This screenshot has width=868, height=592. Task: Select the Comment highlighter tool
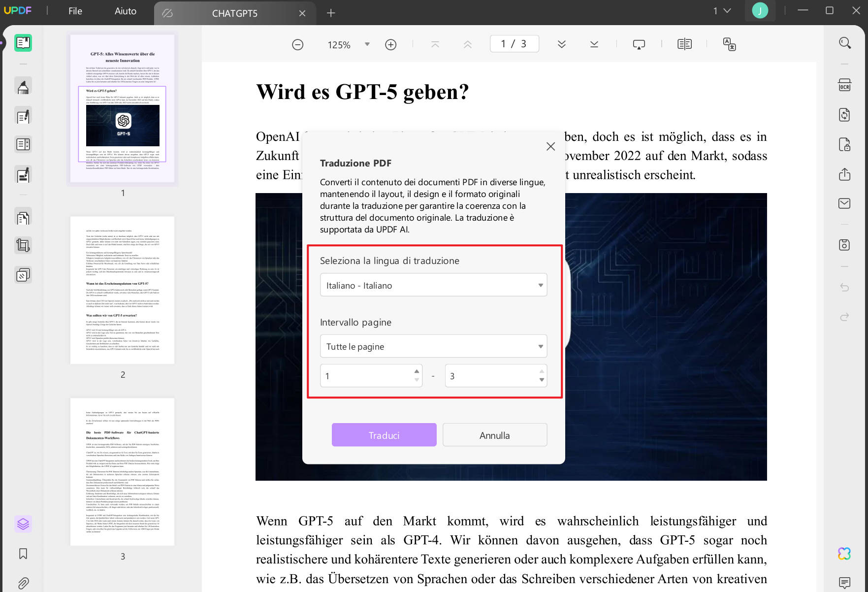(23, 87)
